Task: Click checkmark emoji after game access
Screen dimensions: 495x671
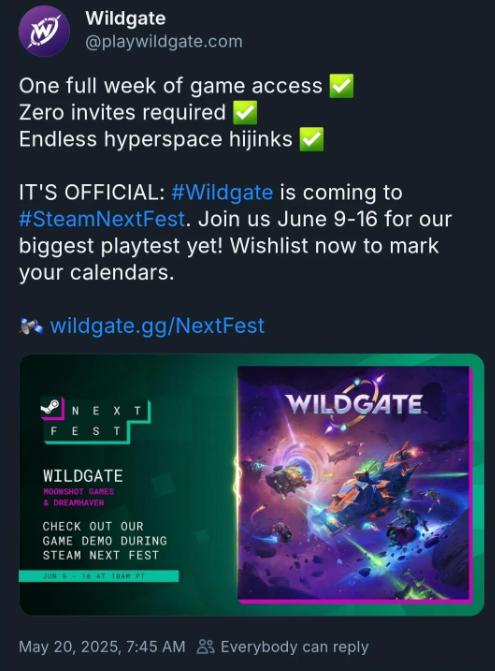Action: click(341, 86)
